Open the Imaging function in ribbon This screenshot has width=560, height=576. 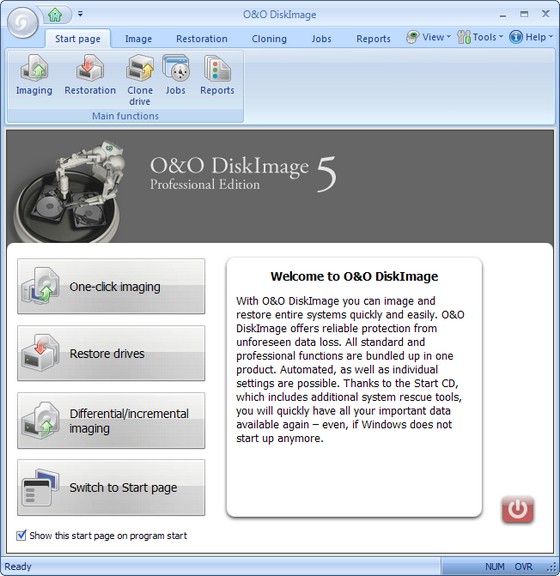(x=34, y=75)
